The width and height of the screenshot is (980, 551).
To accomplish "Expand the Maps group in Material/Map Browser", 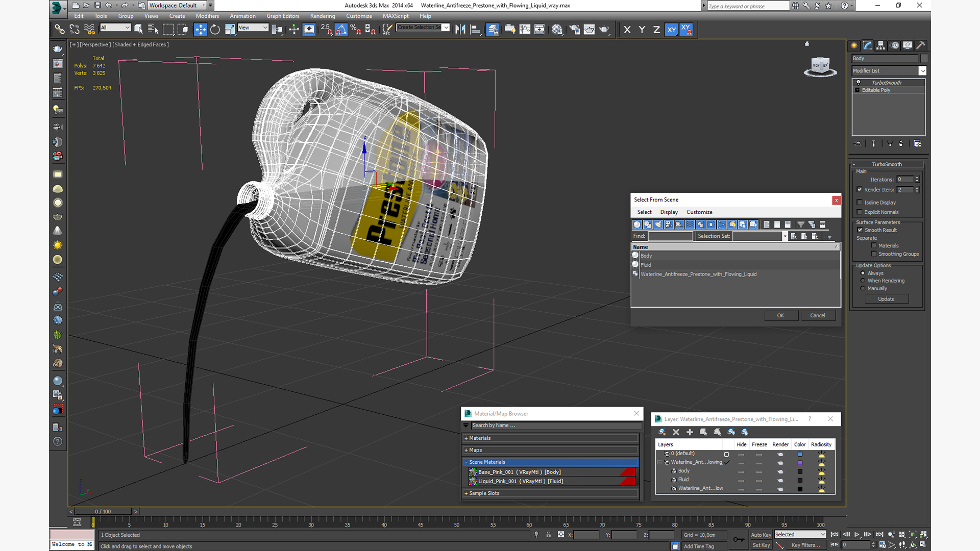I will (551, 450).
